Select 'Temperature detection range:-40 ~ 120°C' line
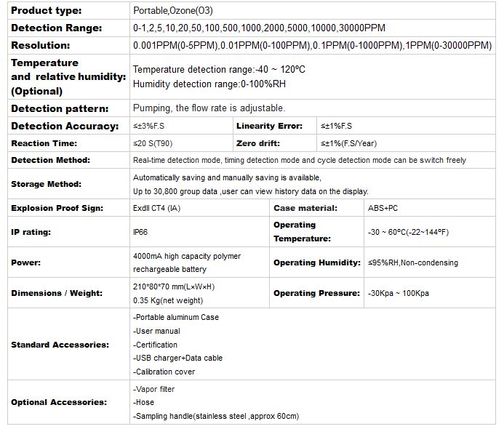 (x=219, y=69)
